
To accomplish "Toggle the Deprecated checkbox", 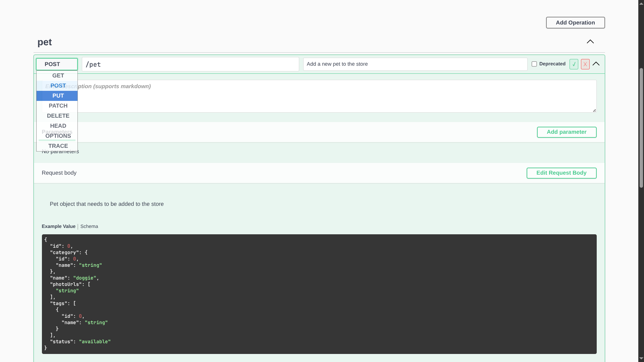I will (x=534, y=64).
